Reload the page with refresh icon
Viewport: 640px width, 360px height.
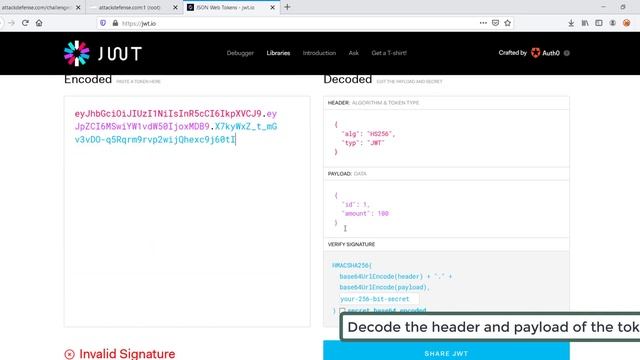click(x=25, y=23)
